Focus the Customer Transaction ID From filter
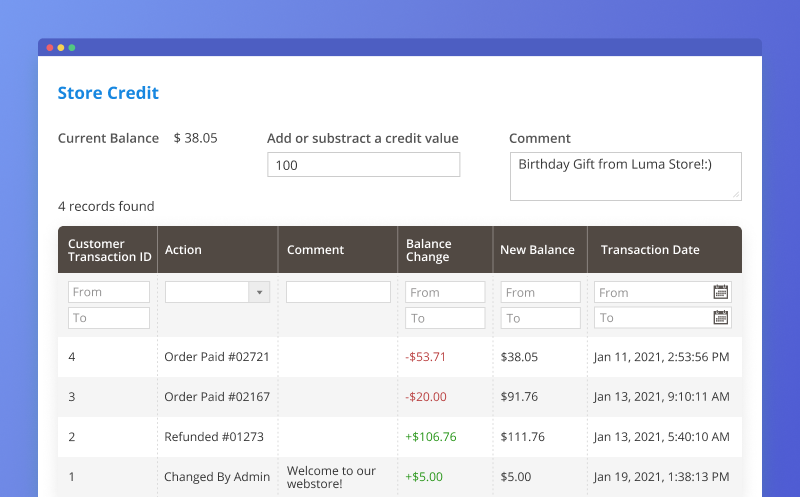 coord(109,292)
